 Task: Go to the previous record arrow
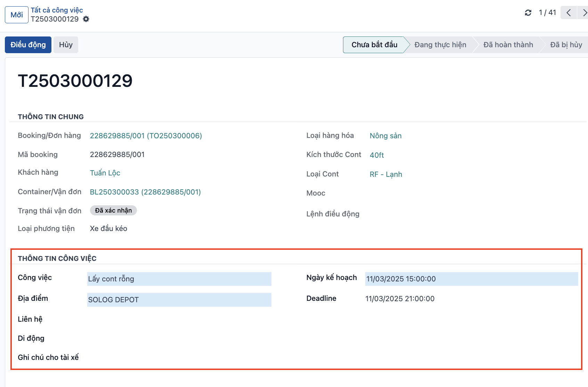(x=569, y=13)
